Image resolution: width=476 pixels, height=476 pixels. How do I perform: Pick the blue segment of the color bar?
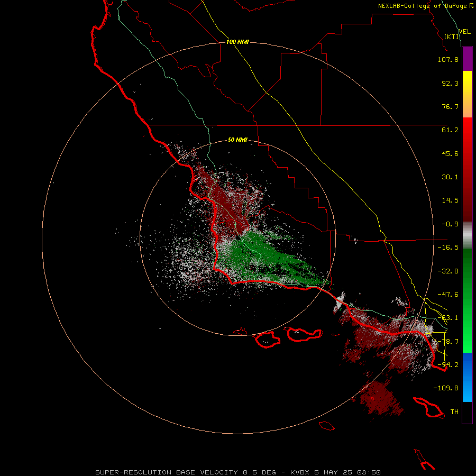467,377
